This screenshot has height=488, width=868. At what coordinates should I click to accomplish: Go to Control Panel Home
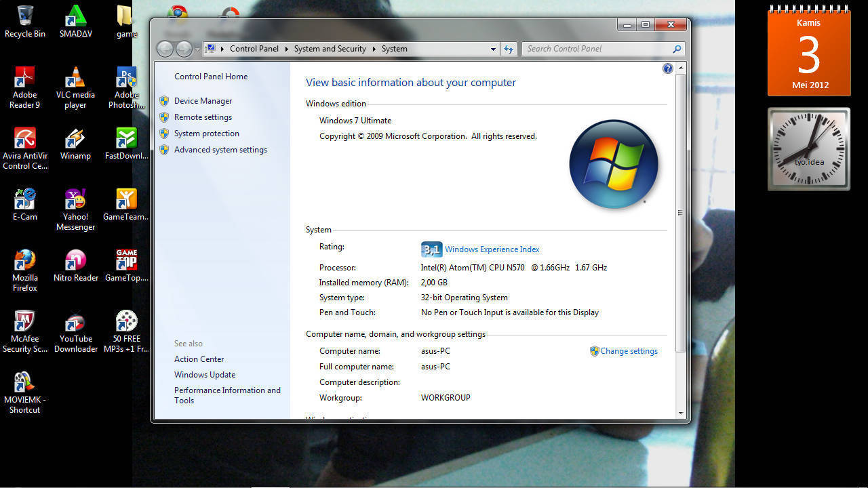pos(211,77)
